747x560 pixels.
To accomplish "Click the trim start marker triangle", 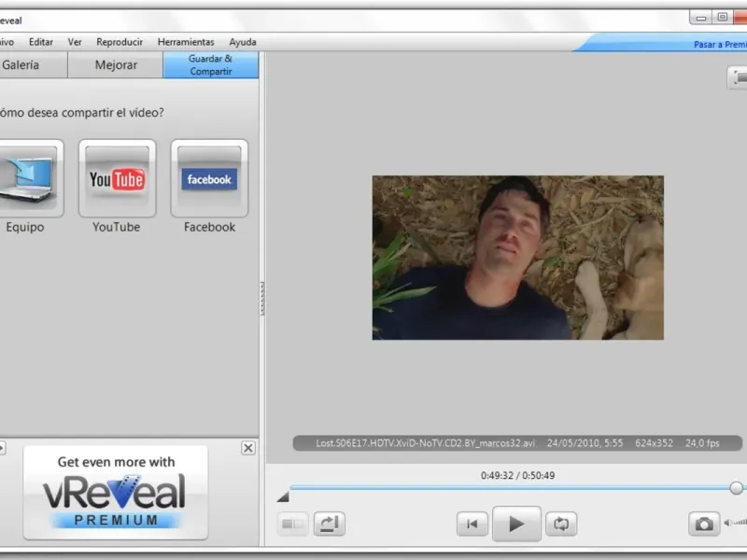I will pos(283,497).
